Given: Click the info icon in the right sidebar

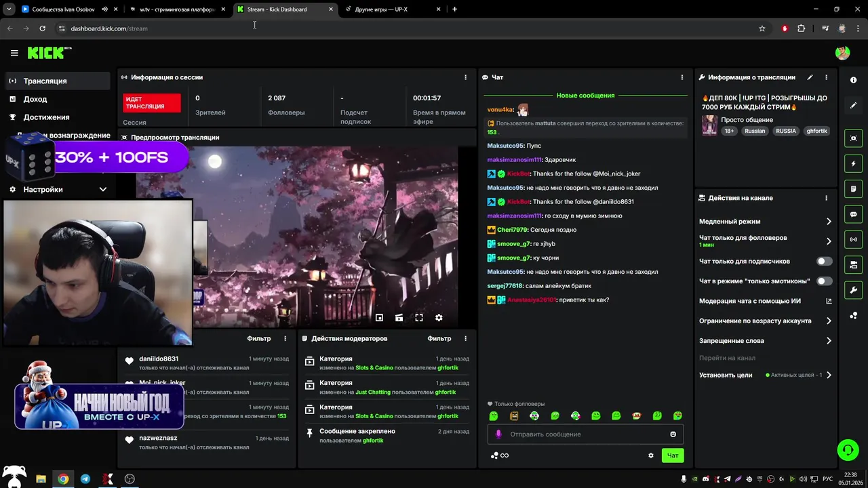Looking at the screenshot, I should 853,80.
